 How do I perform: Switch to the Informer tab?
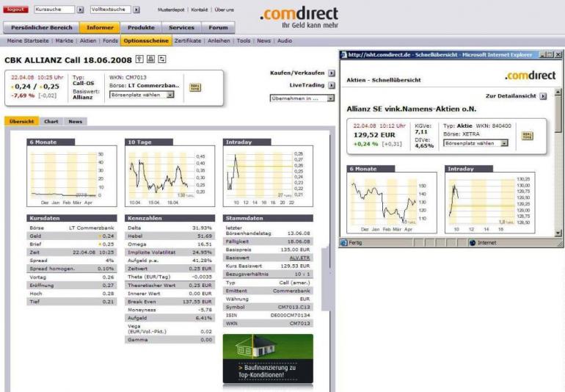100,27
